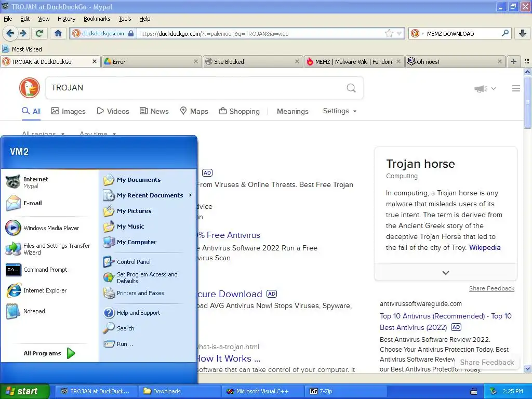Go to the browser Home page

(x=58, y=33)
